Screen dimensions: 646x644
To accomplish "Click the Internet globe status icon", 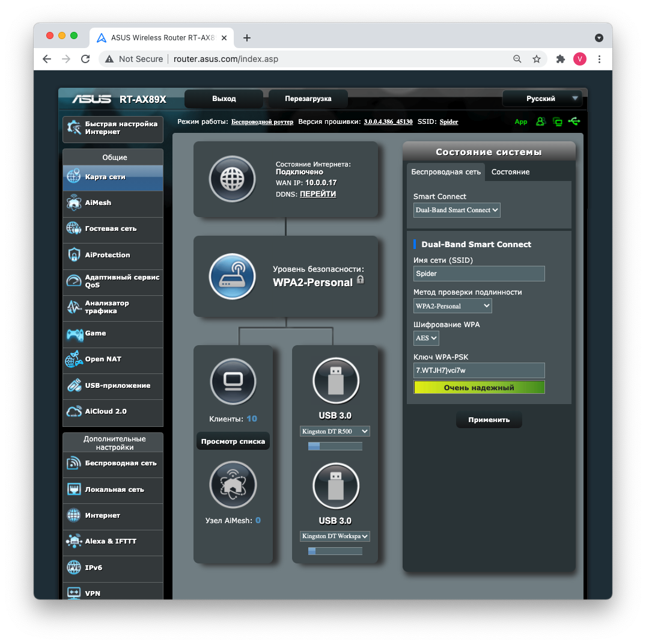I will tap(233, 179).
